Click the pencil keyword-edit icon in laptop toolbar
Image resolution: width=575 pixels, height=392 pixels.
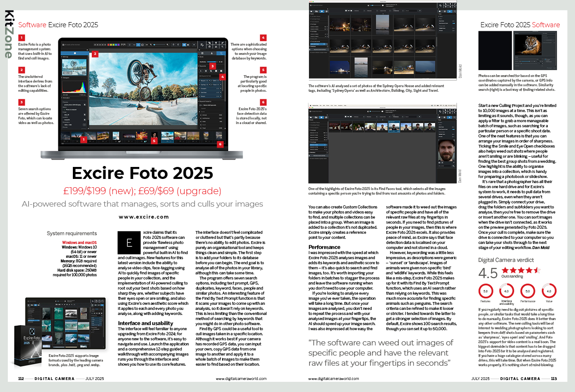tap(202, 45)
